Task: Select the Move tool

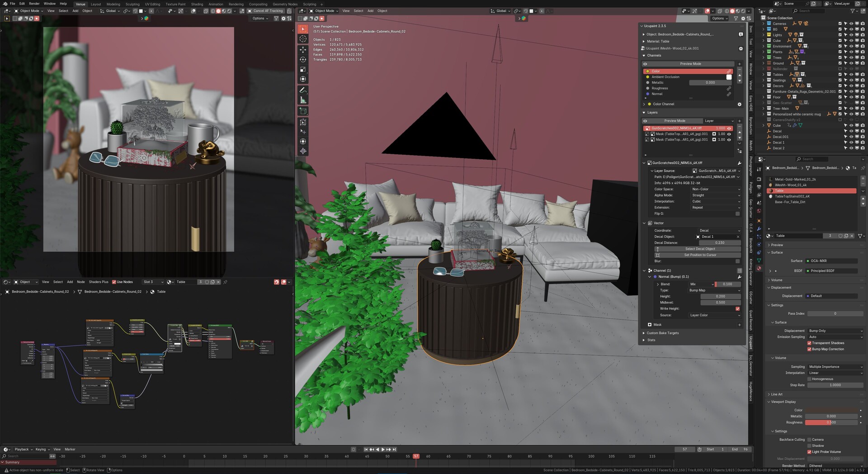Action: tap(303, 50)
